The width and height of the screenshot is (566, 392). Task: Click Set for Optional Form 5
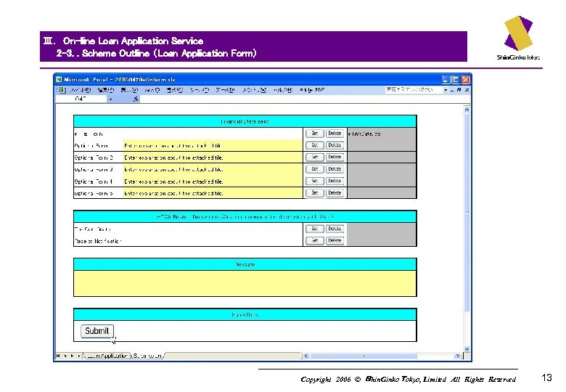click(x=315, y=193)
